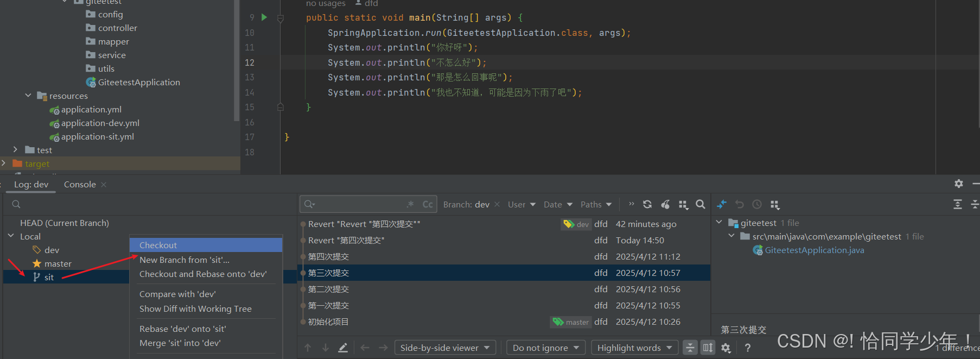
Task: Run main method via gutter run icon
Action: click(x=264, y=17)
